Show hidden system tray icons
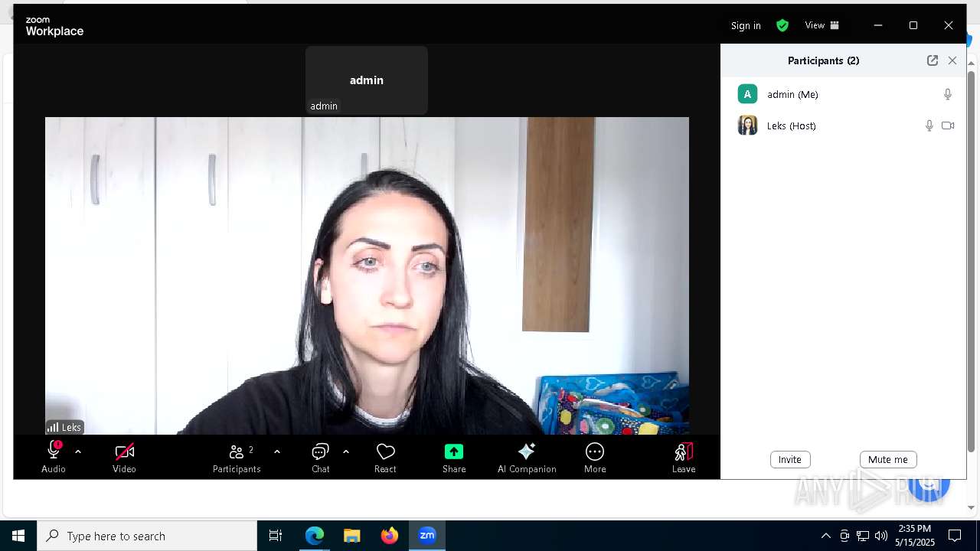The width and height of the screenshot is (980, 551). (825, 536)
